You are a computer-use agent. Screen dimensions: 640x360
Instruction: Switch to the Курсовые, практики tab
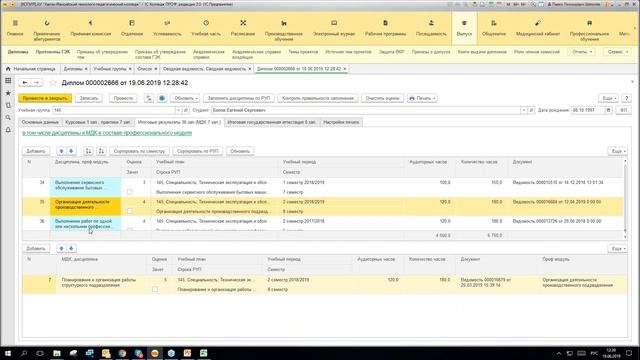(x=98, y=122)
